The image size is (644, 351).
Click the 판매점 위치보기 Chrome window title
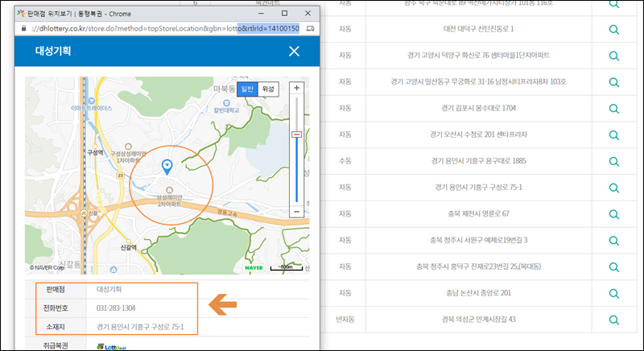(x=79, y=14)
